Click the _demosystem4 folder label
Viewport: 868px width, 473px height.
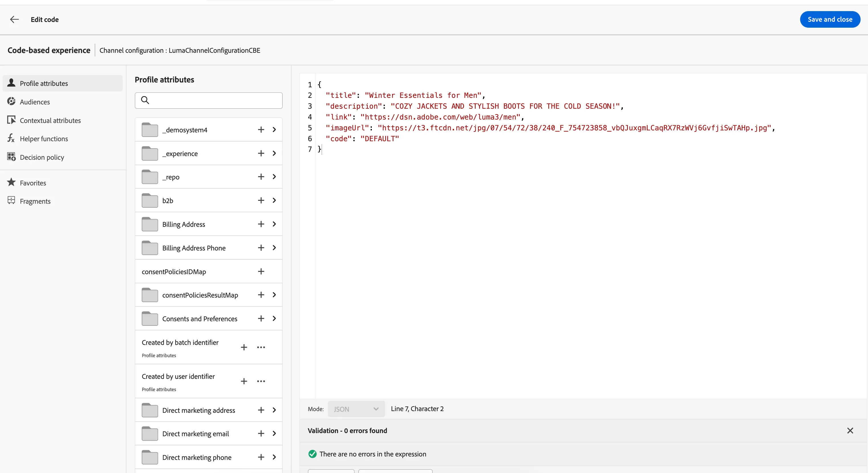[x=185, y=130]
